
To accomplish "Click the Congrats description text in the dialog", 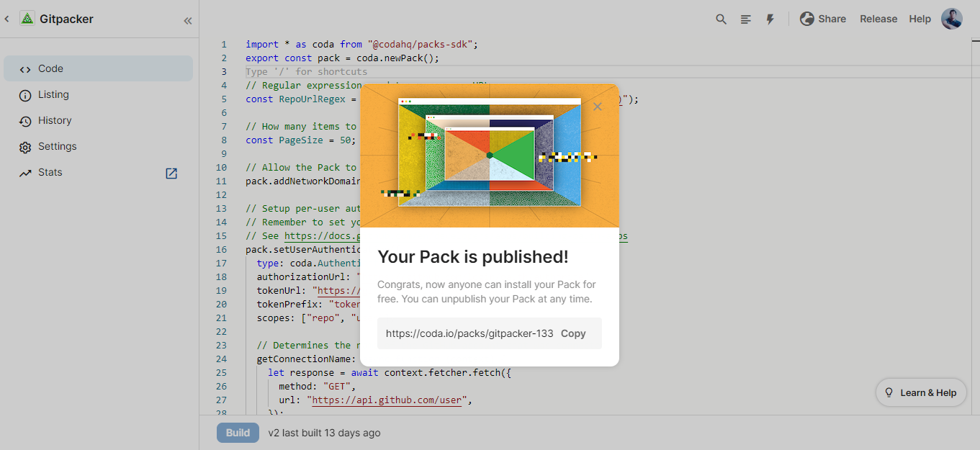I will [x=487, y=292].
